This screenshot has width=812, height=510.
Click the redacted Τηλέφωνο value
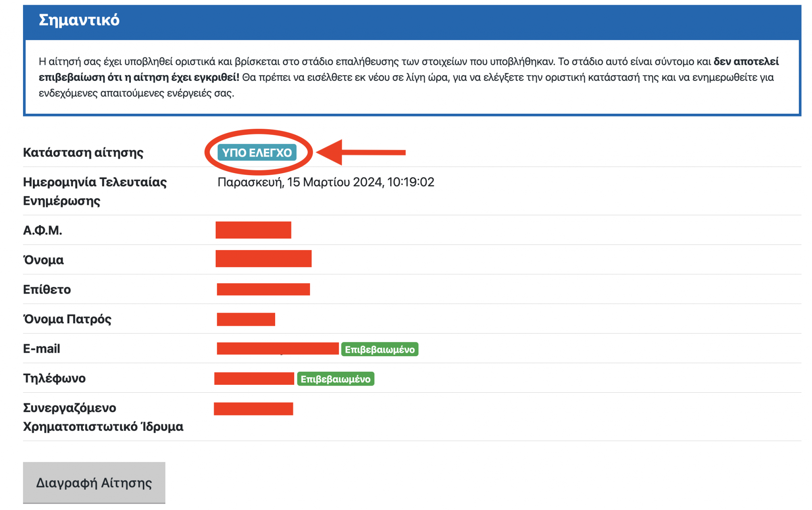tap(254, 378)
